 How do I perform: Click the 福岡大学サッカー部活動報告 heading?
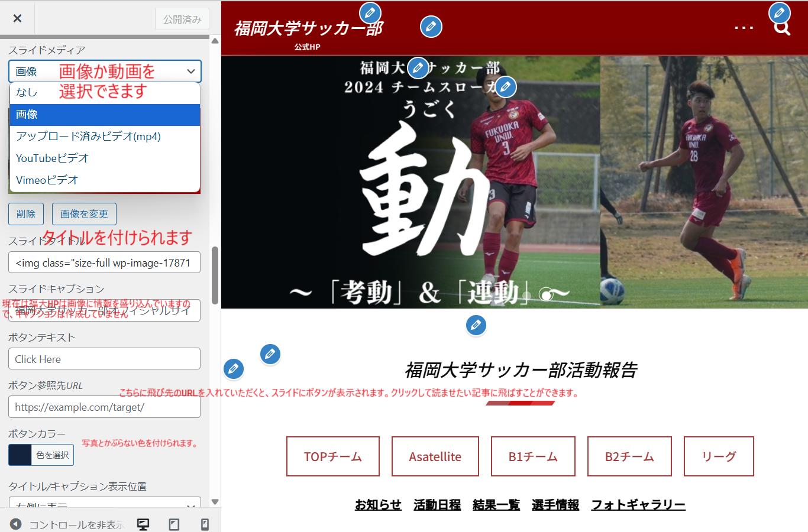521,370
